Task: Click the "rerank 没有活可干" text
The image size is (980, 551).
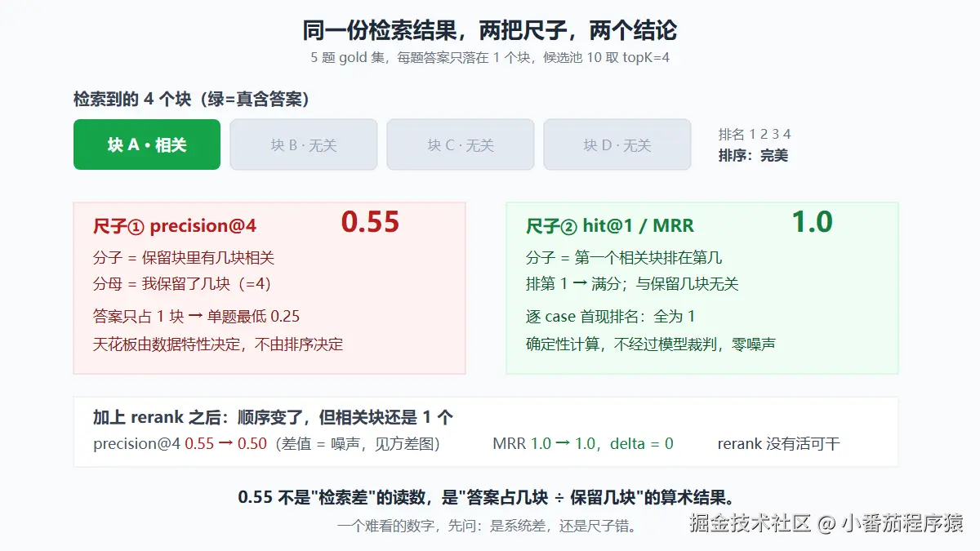Action: click(778, 444)
